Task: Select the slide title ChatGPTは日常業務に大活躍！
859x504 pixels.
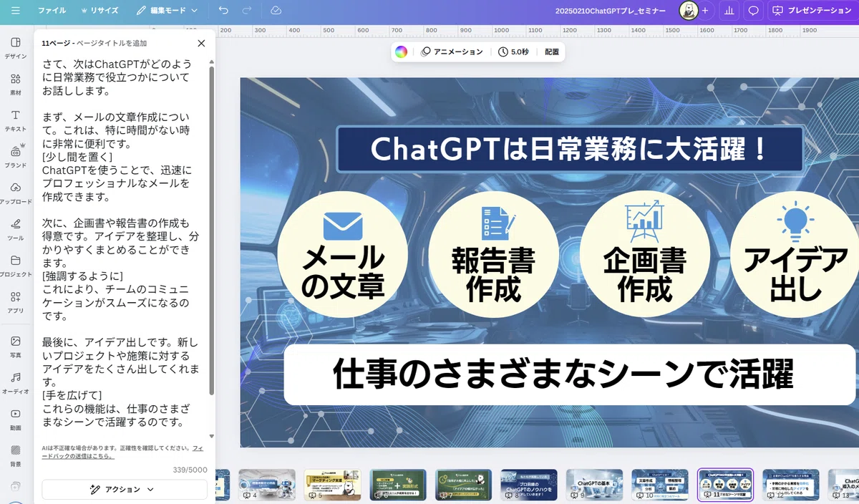Action: coord(569,149)
